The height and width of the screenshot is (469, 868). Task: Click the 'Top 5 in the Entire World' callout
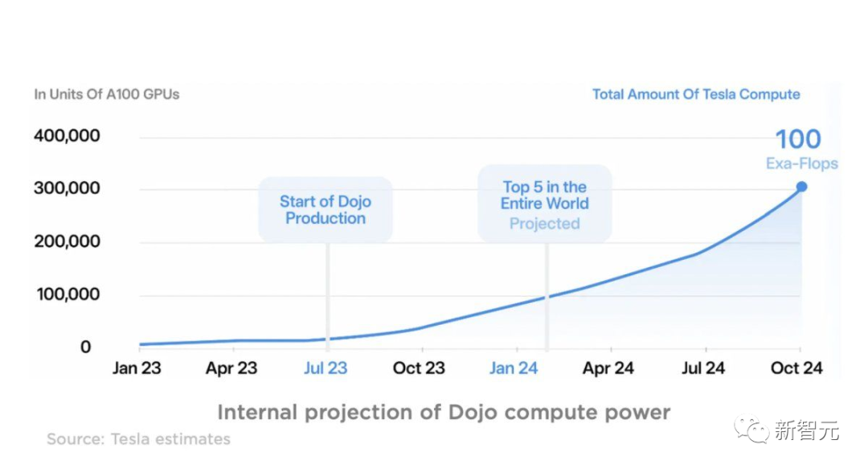tap(545, 204)
